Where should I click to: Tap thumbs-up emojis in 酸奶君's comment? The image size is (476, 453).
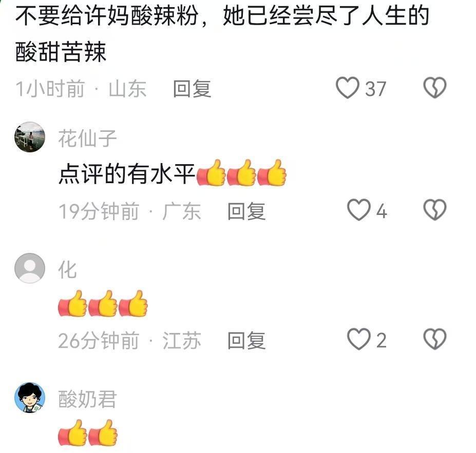88,432
